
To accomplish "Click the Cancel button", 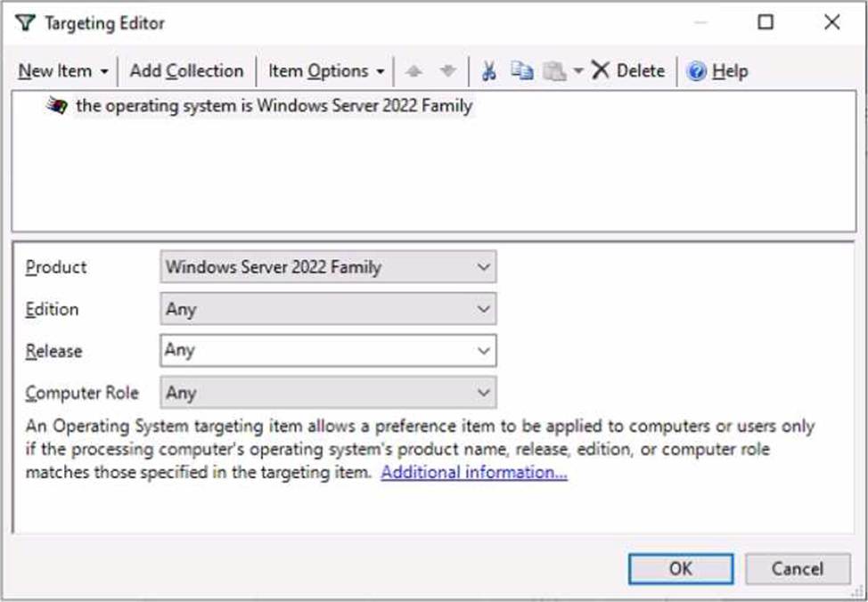I will click(x=798, y=569).
